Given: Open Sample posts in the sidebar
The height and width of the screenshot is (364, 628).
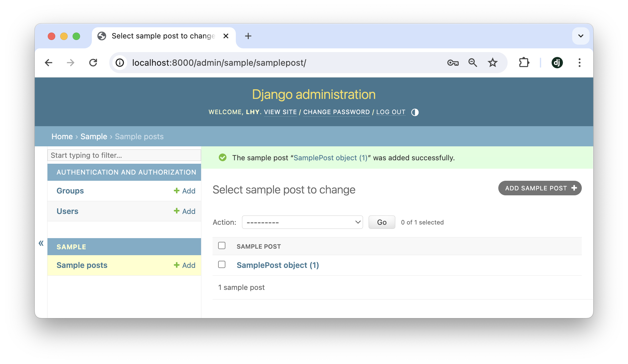Looking at the screenshot, I should [x=82, y=265].
